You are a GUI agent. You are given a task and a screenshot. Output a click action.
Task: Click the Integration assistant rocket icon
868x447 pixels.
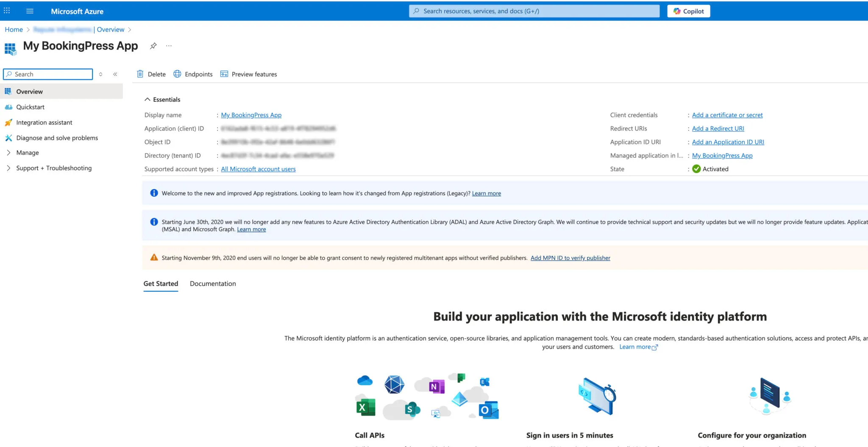pyautogui.click(x=8, y=123)
